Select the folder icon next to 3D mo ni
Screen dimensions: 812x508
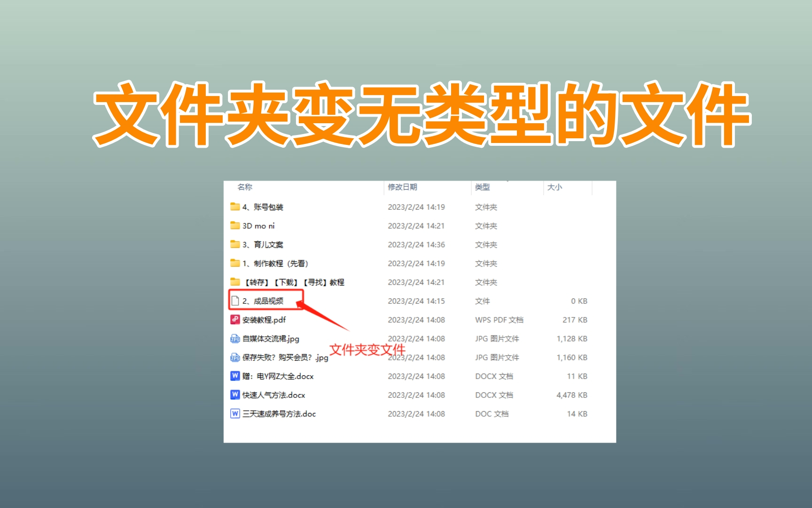235,225
